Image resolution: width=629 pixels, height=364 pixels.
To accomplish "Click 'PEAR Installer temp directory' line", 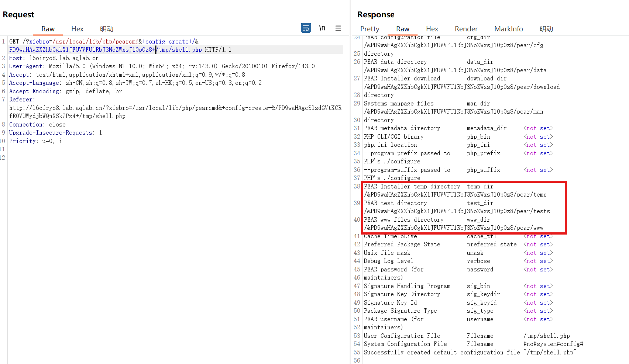I will coord(412,187).
